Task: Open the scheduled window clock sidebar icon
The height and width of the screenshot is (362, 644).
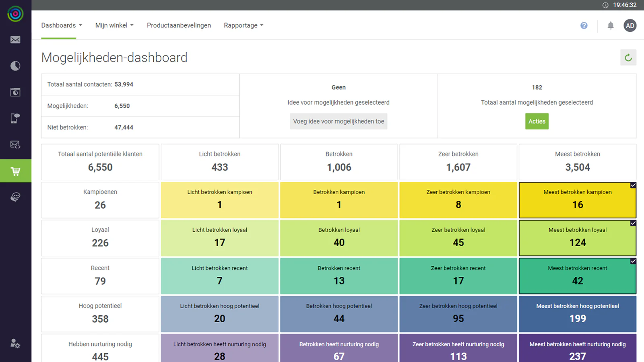Action: pyautogui.click(x=15, y=92)
